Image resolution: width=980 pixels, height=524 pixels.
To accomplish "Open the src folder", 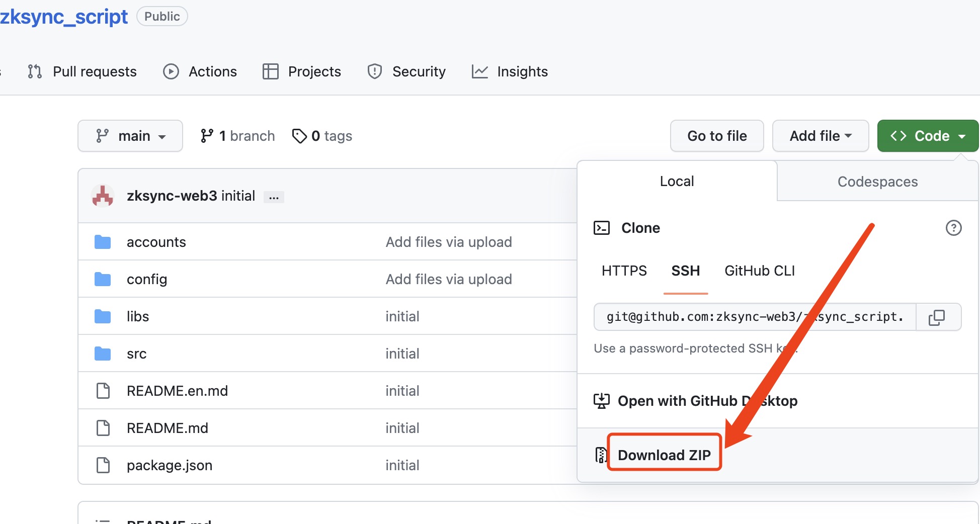I will point(136,354).
